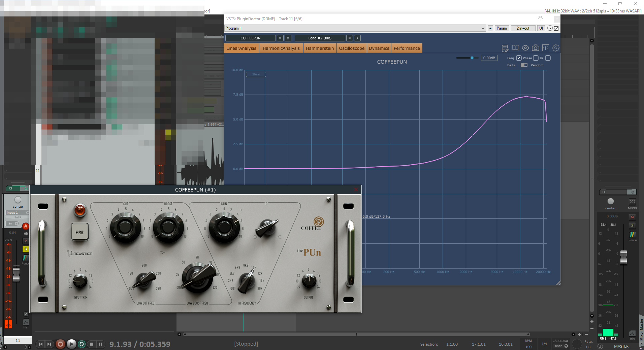Click the UI button in PluginDoctor header
This screenshot has width=644, height=350.
point(541,28)
